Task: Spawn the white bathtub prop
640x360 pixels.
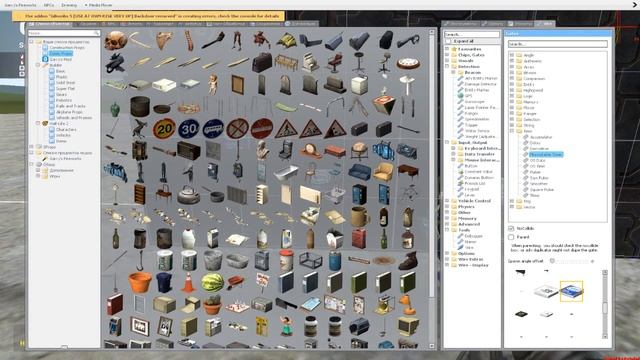Action: pos(286,173)
